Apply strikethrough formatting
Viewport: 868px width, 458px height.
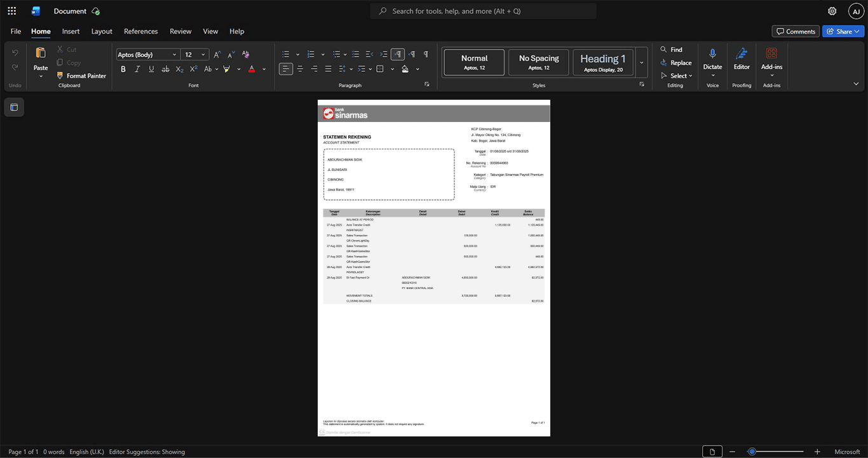pyautogui.click(x=166, y=69)
